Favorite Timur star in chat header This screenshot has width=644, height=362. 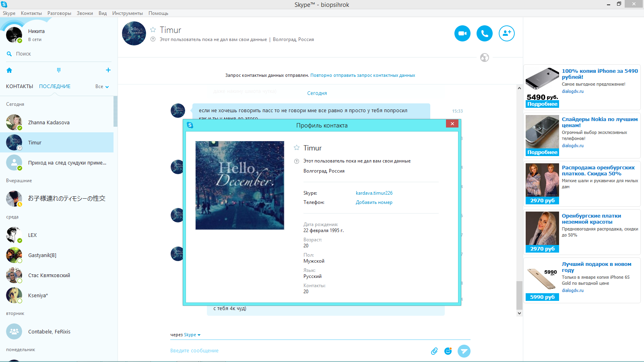pos(153,30)
